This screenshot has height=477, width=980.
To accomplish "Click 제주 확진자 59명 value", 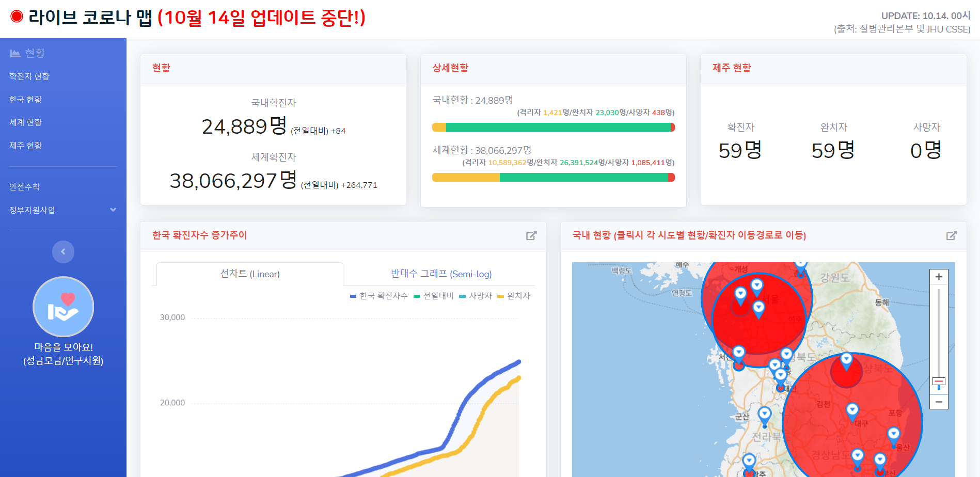I will click(740, 150).
